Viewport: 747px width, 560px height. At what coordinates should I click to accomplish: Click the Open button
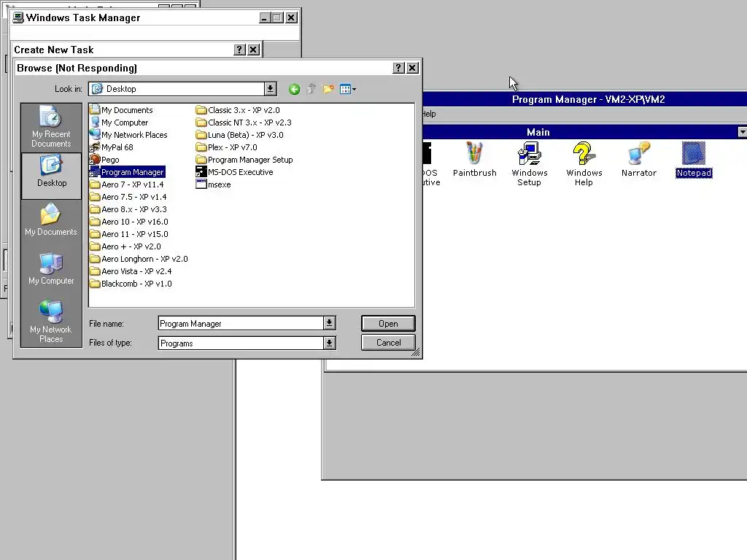pyautogui.click(x=388, y=323)
